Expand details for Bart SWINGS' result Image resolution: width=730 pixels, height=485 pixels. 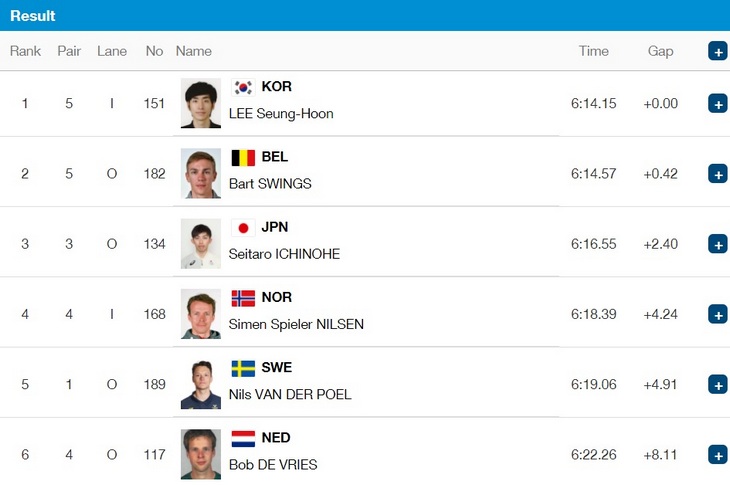tap(718, 174)
